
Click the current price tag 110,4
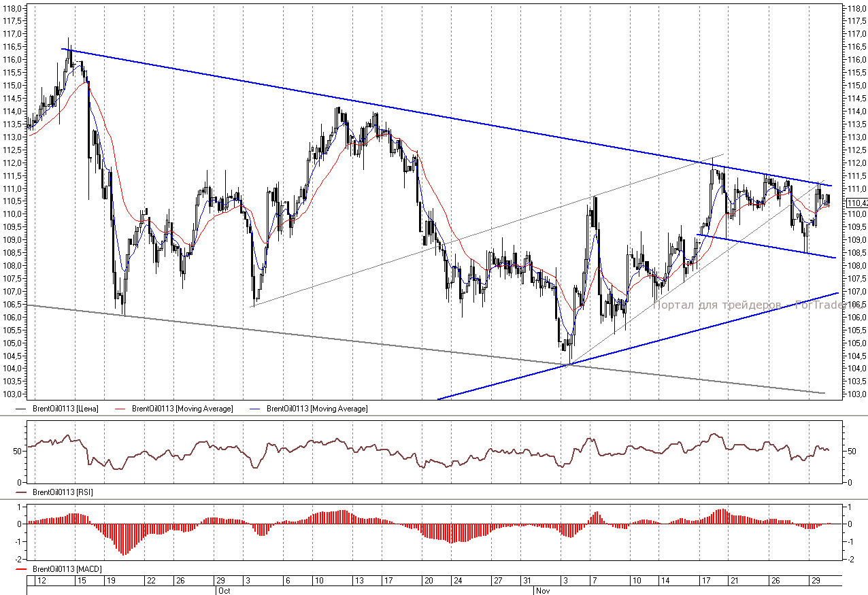[x=856, y=203]
